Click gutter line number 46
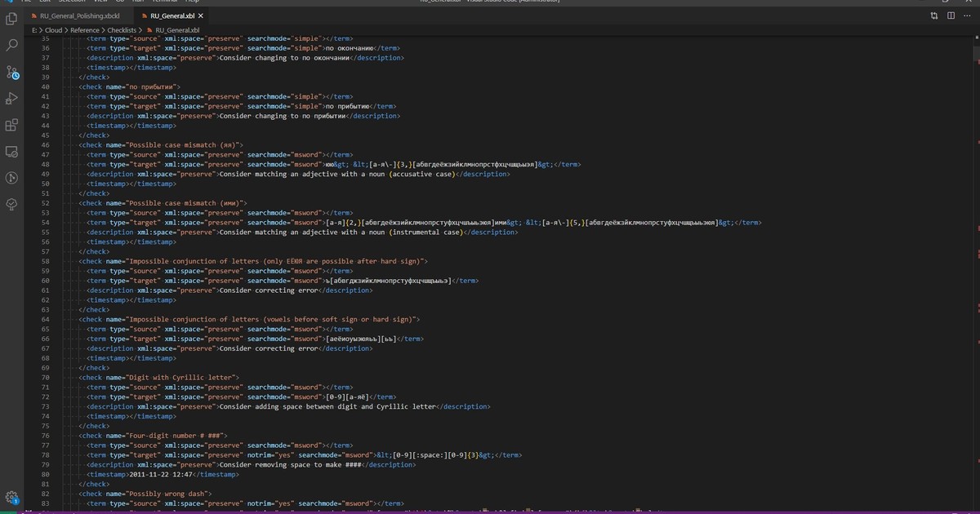This screenshot has height=514, width=980. [x=45, y=144]
